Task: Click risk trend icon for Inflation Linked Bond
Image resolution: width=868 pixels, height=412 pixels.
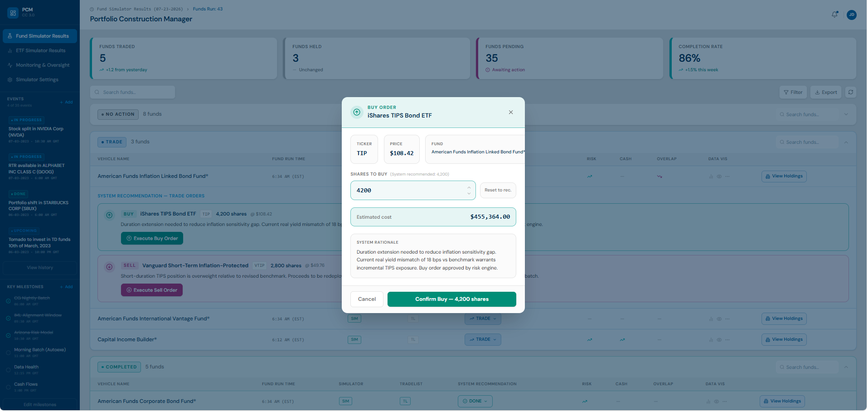Action: coord(590,177)
